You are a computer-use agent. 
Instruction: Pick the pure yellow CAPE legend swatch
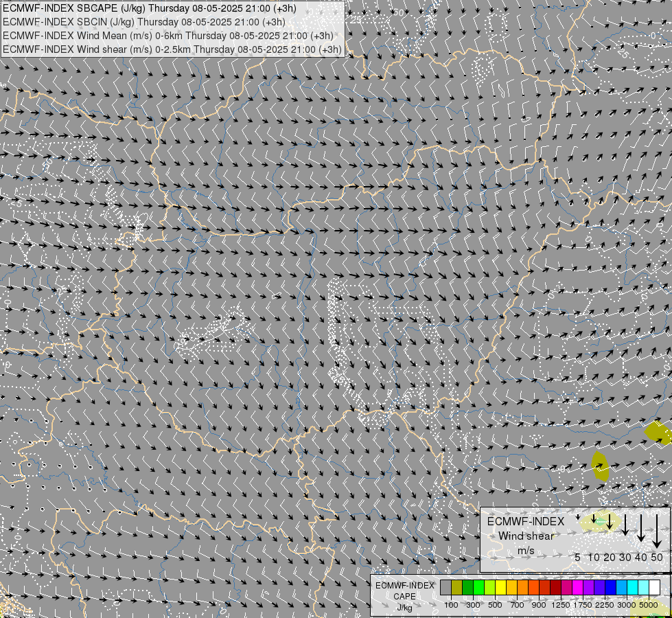click(x=500, y=587)
